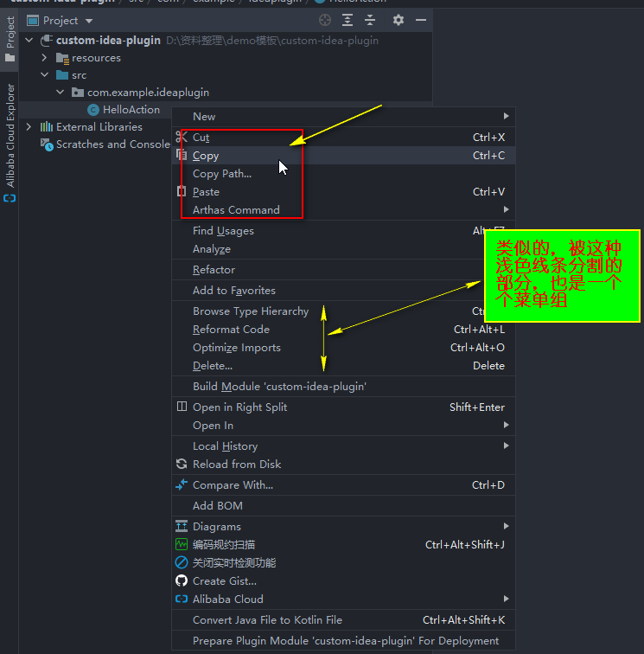Click the HelloAction class icon

click(x=93, y=110)
